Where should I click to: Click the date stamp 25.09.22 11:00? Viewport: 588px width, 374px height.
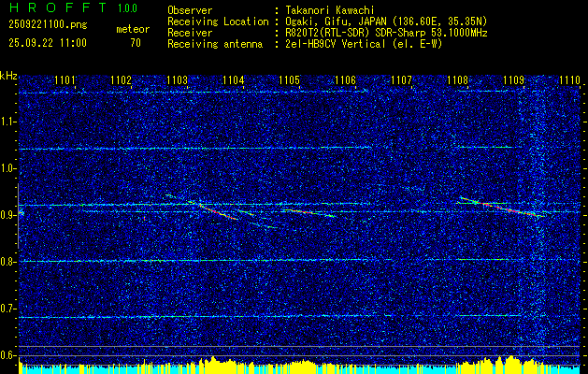coord(48,43)
